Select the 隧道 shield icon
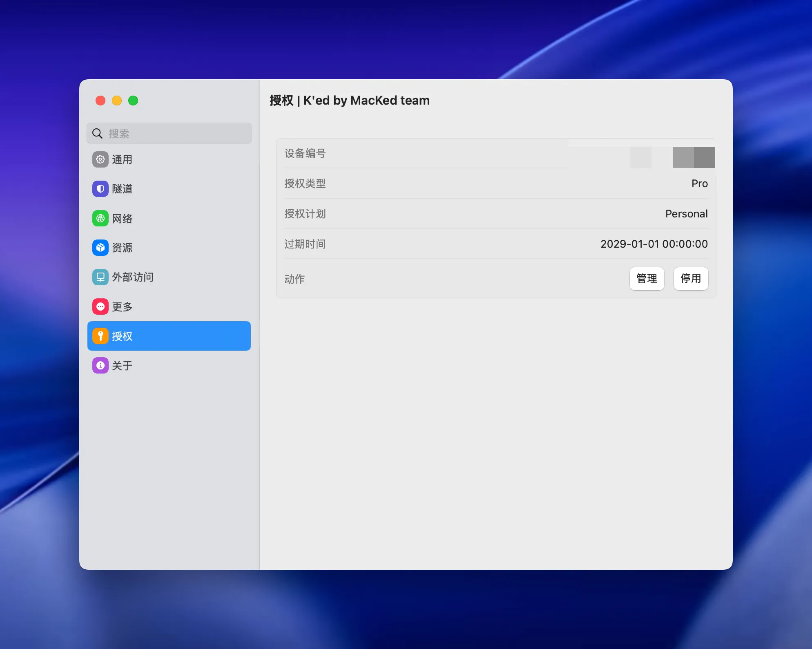This screenshot has width=812, height=649. point(100,189)
